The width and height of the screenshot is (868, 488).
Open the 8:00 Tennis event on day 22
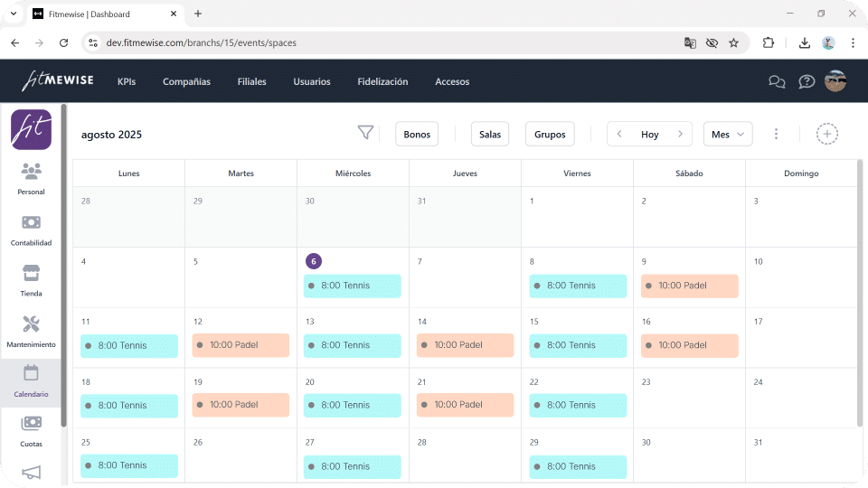click(x=578, y=405)
